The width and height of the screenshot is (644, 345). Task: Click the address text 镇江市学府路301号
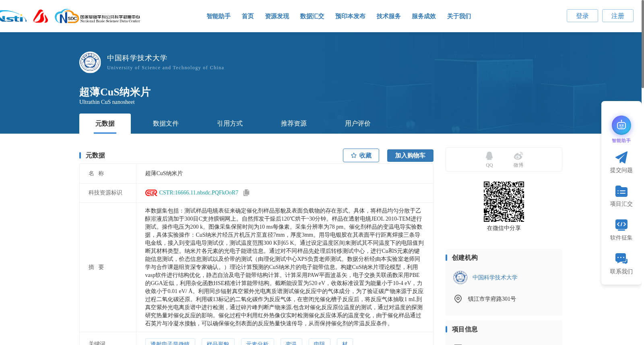(x=492, y=299)
